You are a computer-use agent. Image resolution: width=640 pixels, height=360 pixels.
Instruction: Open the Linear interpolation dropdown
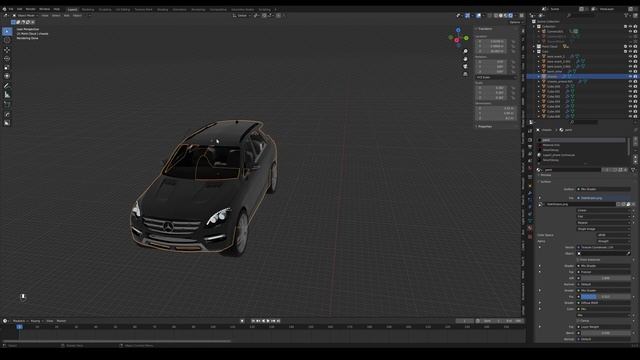(x=603, y=210)
